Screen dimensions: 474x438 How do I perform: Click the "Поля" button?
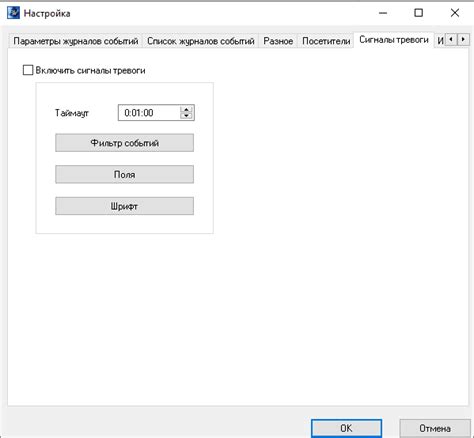pos(124,174)
